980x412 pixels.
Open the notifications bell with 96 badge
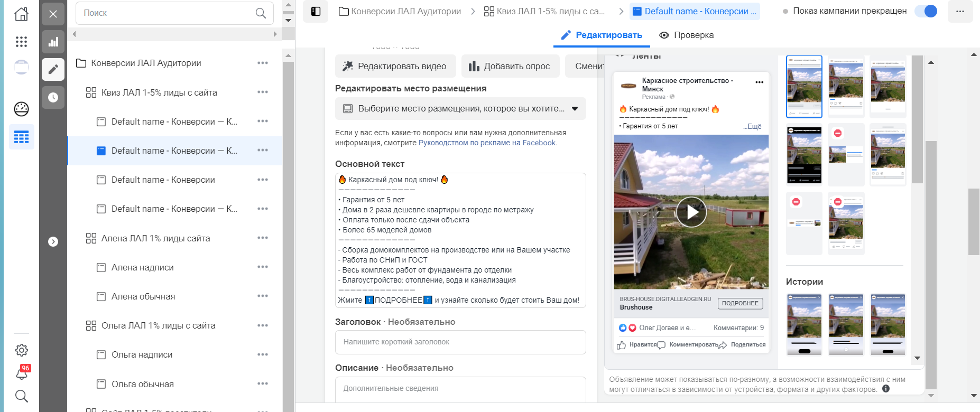[22, 373]
